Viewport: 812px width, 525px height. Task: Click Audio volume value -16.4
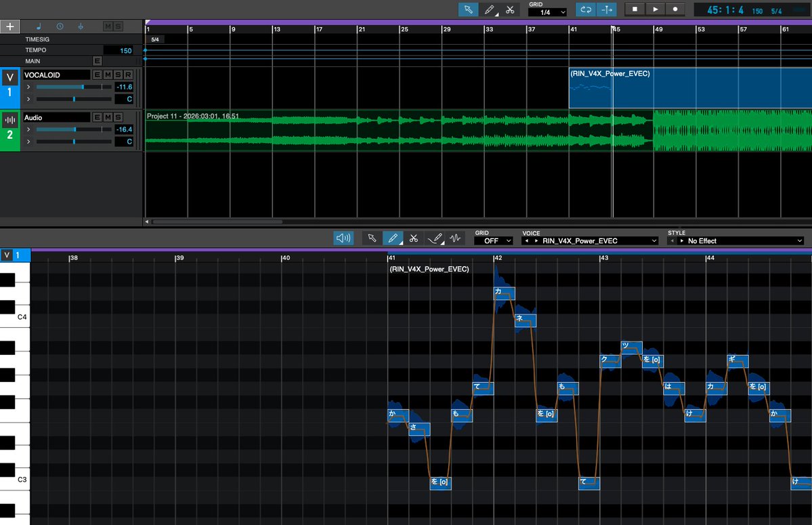124,129
